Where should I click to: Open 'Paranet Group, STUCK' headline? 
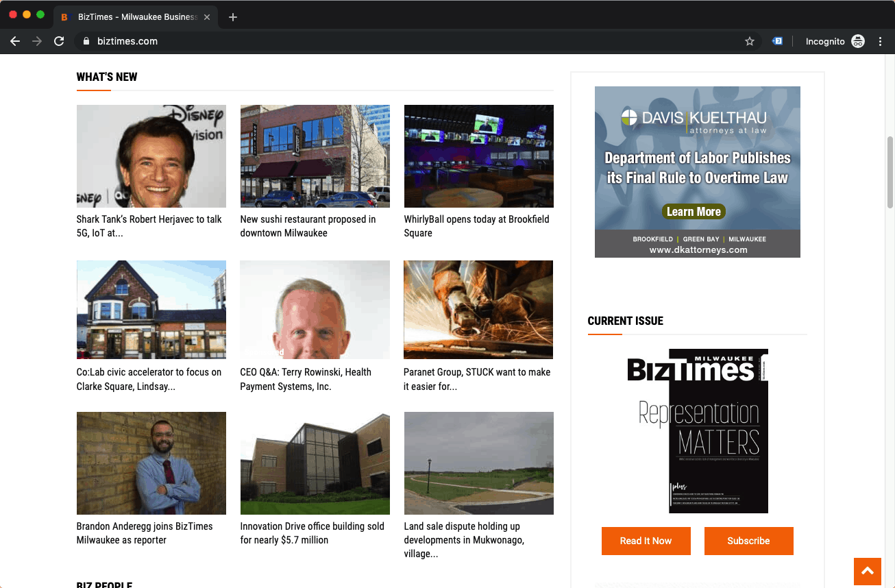pyautogui.click(x=477, y=379)
